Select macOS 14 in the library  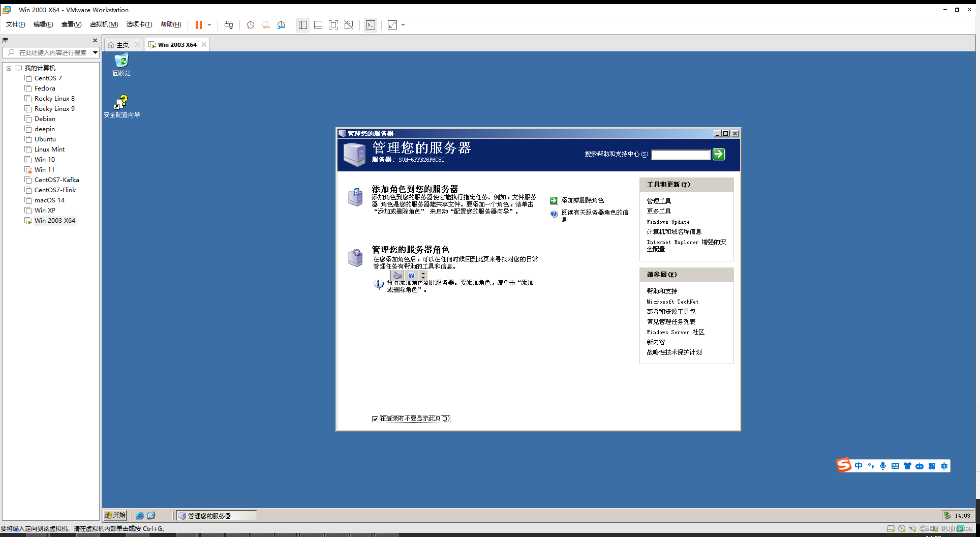50,200
